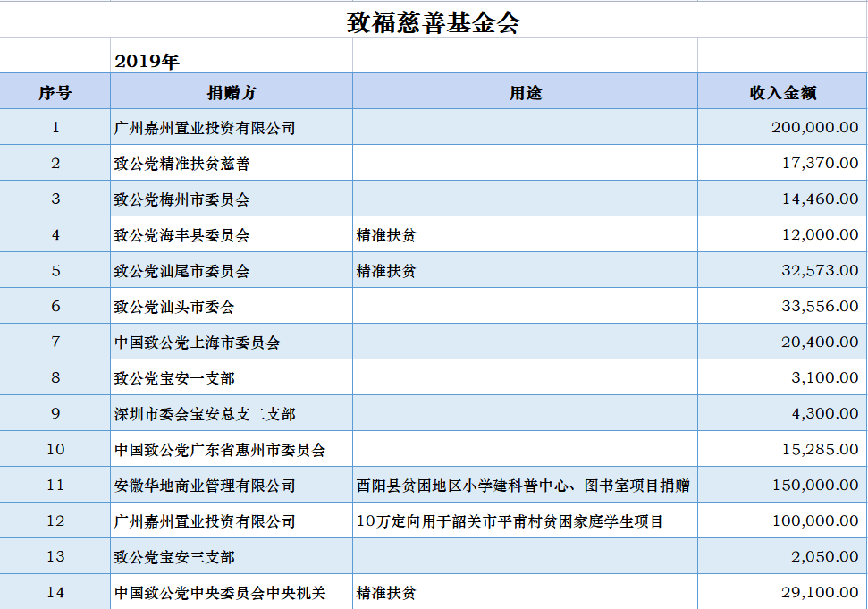868x609 pixels.
Task: Select serial number cell 9
Action: (55, 413)
